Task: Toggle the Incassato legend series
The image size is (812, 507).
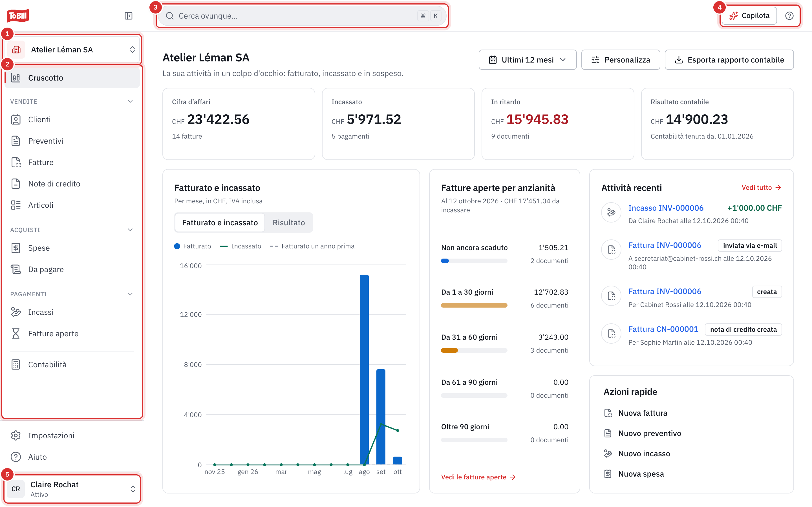Action: 240,246
